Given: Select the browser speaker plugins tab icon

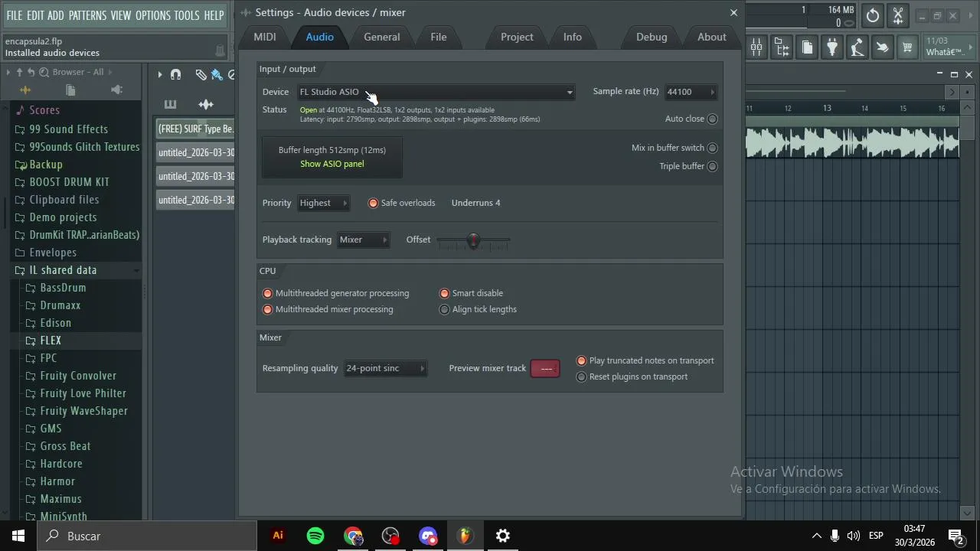Looking at the screenshot, I should point(116,90).
